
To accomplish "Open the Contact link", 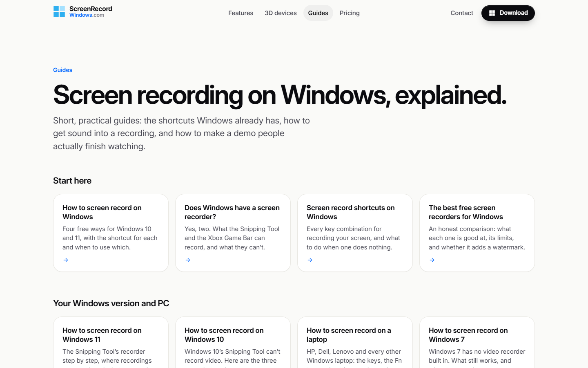I will (462, 13).
